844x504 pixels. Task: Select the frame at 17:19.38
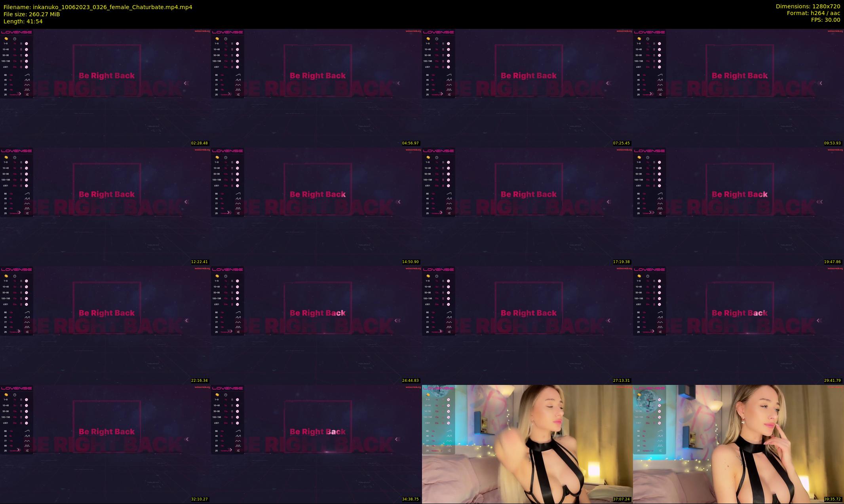pos(527,207)
